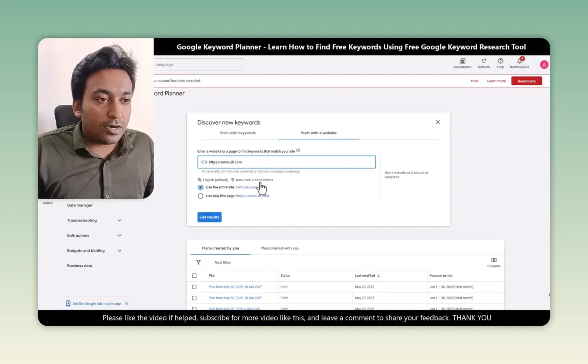Click the Refresh icon
This screenshot has width=588, height=364.
pyautogui.click(x=484, y=61)
